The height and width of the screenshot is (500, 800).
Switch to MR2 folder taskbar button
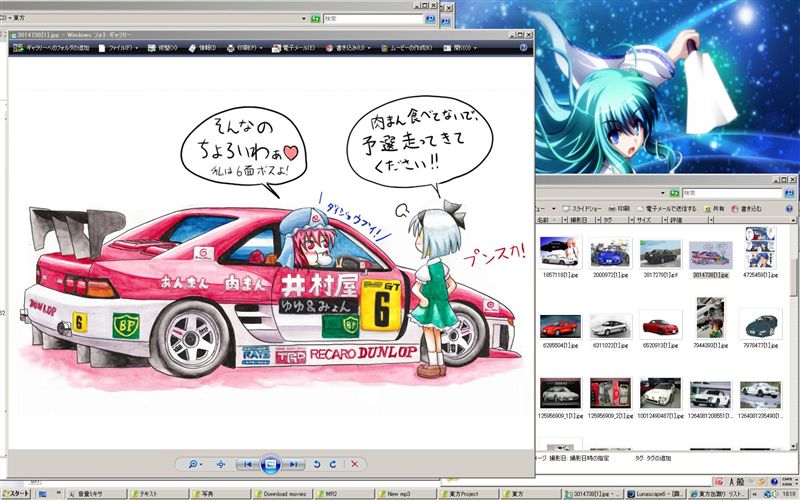point(344,494)
